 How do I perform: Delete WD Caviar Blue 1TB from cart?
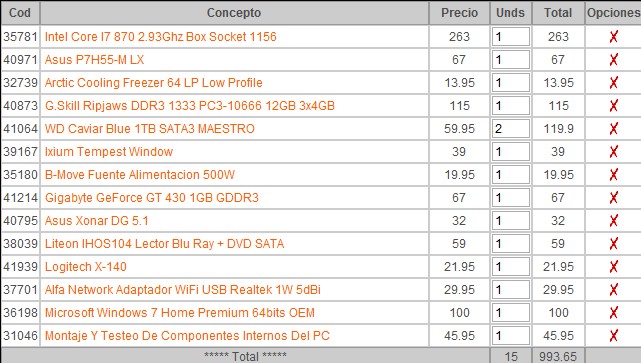coord(613,129)
